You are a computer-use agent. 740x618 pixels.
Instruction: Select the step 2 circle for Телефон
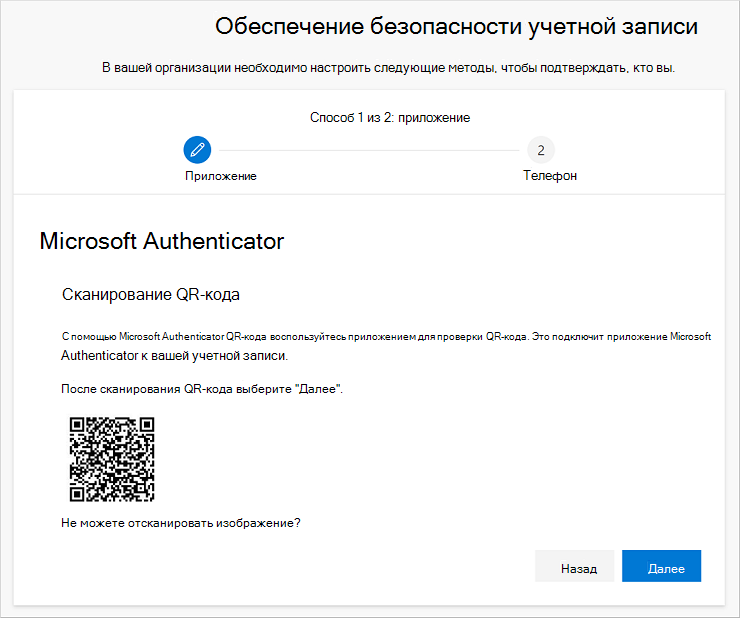541,150
